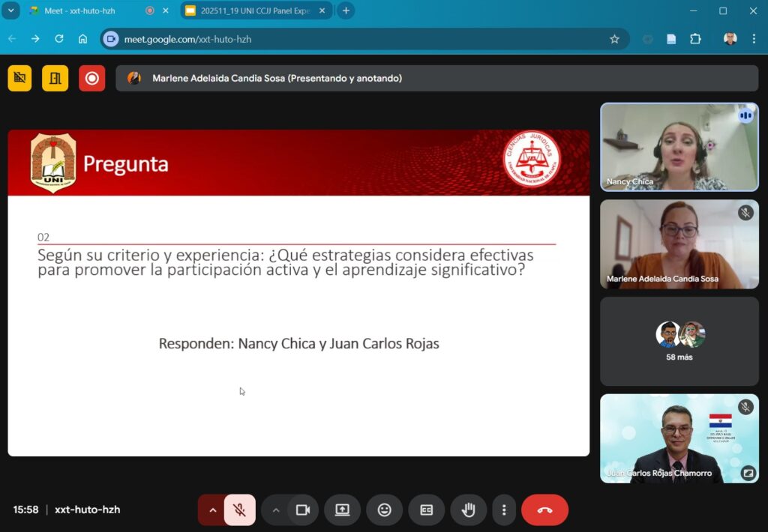Screen dimensions: 768x532
Task: Toggle the camera on or off
Action: click(x=303, y=510)
